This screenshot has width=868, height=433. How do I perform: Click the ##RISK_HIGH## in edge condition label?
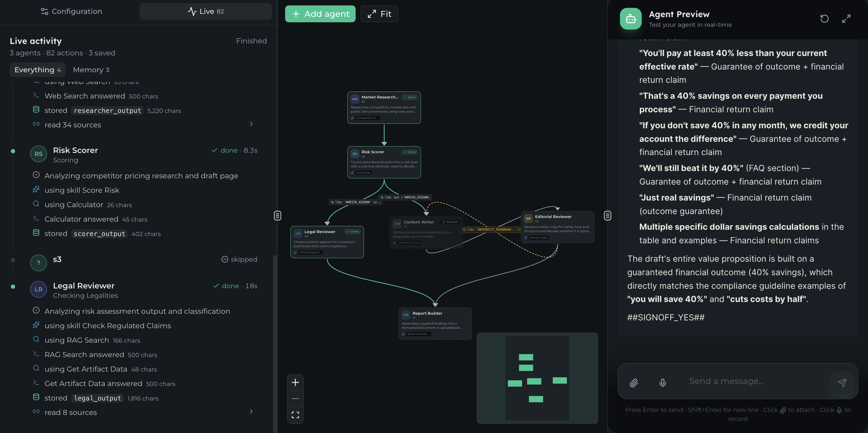[356, 202]
